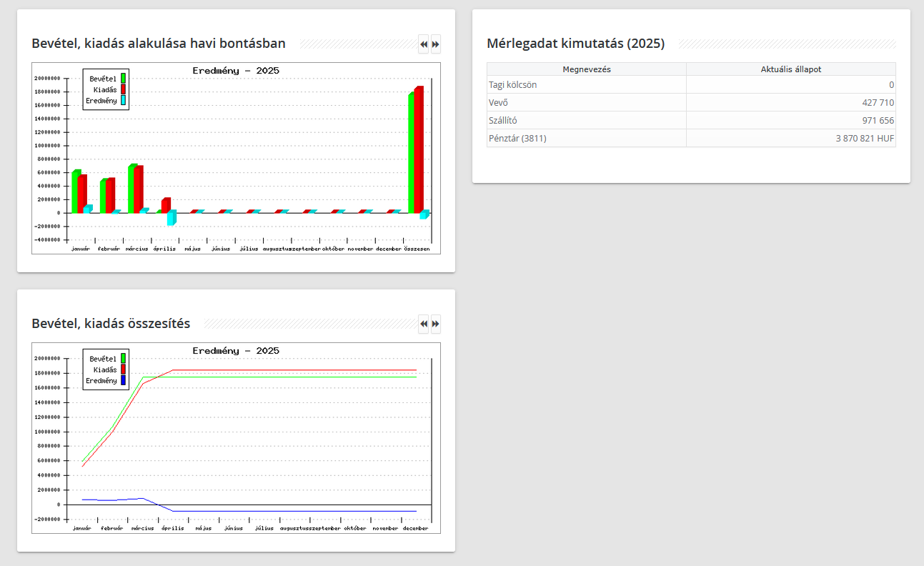Click cyan Eredmény legend swatch in monthly chart
Image resolution: width=924 pixels, height=566 pixels.
coord(123,101)
